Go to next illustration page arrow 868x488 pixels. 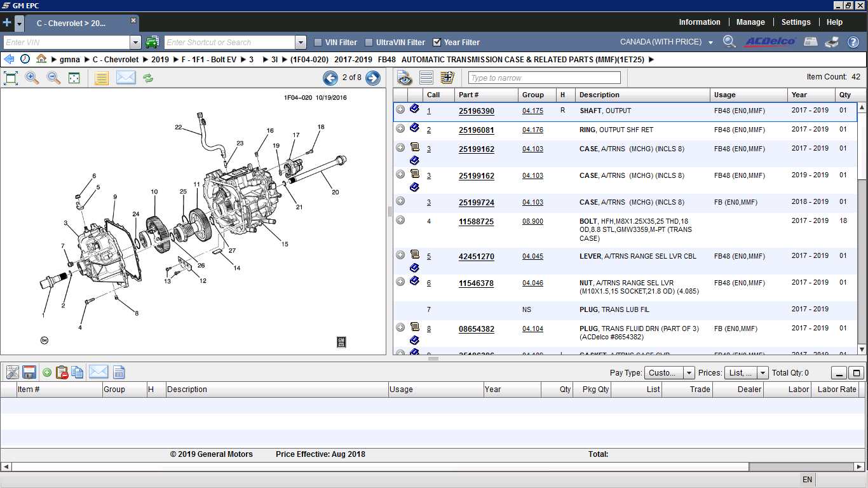point(373,78)
